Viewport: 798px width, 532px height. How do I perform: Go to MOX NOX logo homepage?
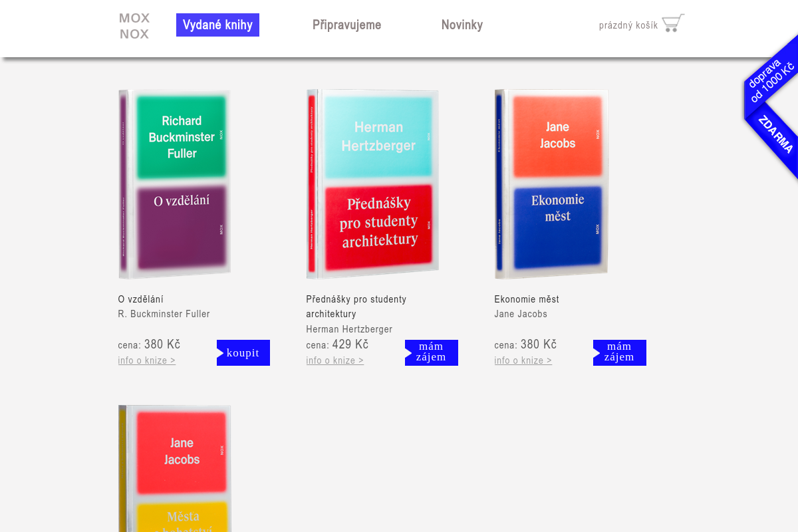[x=134, y=26]
